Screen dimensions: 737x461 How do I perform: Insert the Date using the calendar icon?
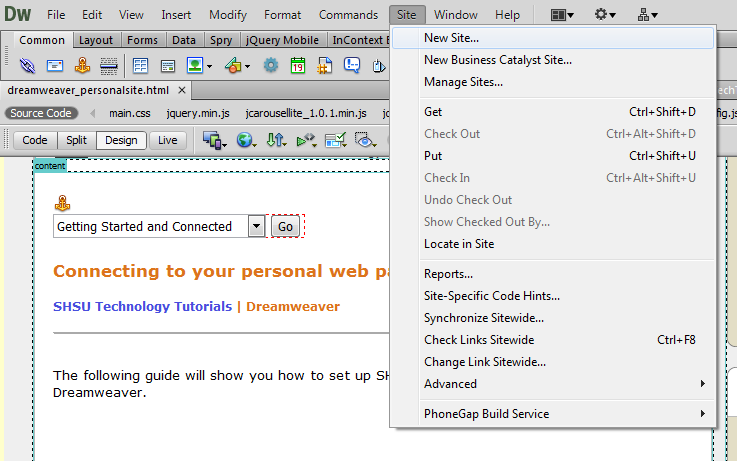pyautogui.click(x=298, y=65)
